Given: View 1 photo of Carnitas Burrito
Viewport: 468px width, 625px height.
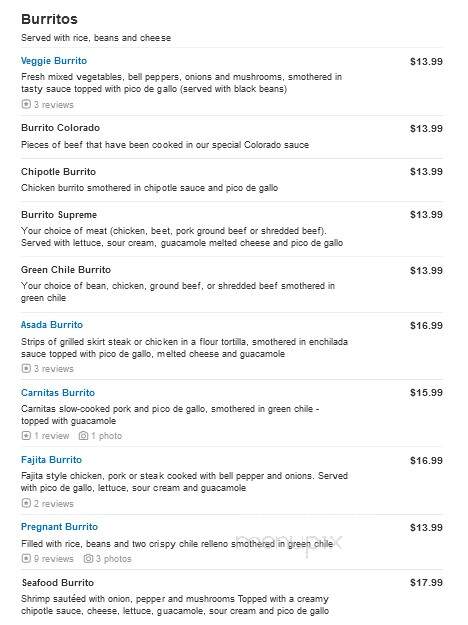Looking at the screenshot, I should click(106, 436).
